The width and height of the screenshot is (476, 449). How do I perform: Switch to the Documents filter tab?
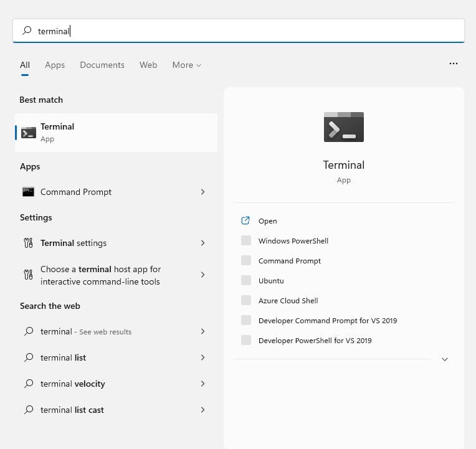102,65
